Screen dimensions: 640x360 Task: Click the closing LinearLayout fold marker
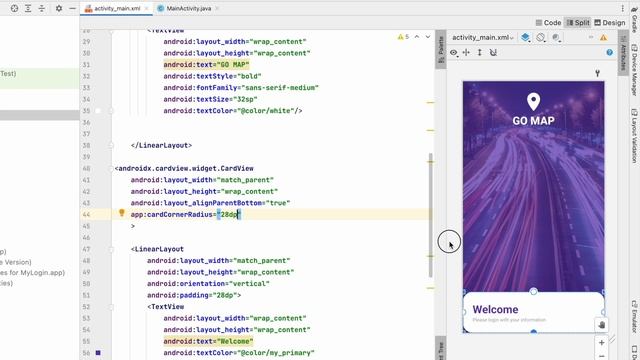(x=111, y=145)
